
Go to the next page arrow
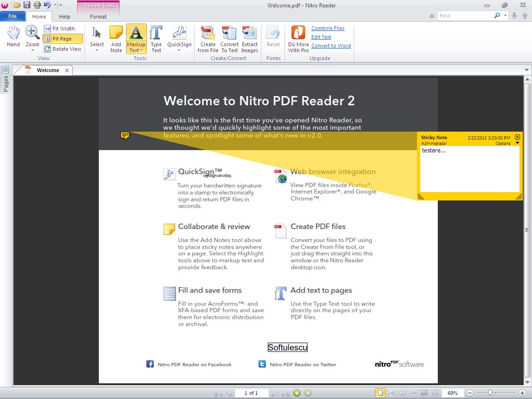coord(275,393)
